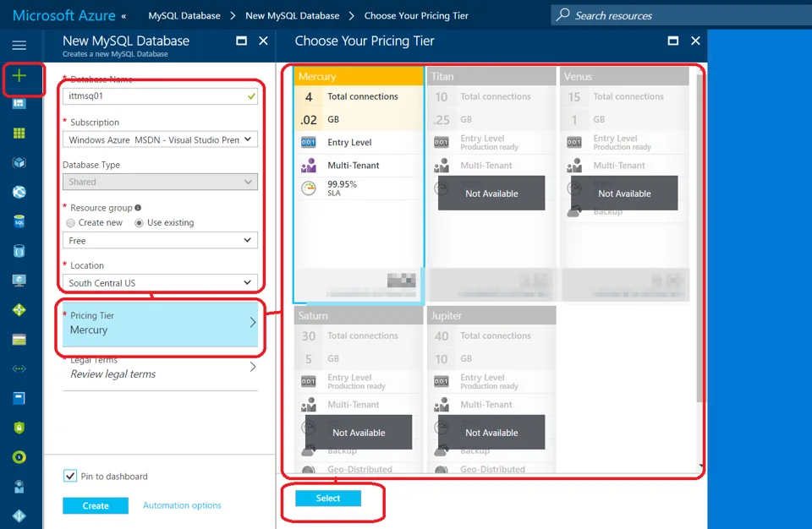The image size is (812, 529).
Task: Open Security Center green shield icon
Action: pos(19,428)
